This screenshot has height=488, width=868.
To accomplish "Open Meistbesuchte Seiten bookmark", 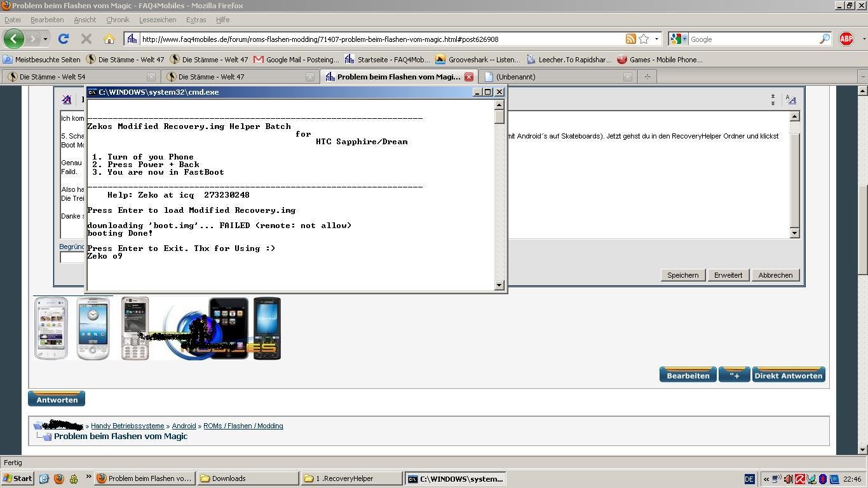I will 42,60.
